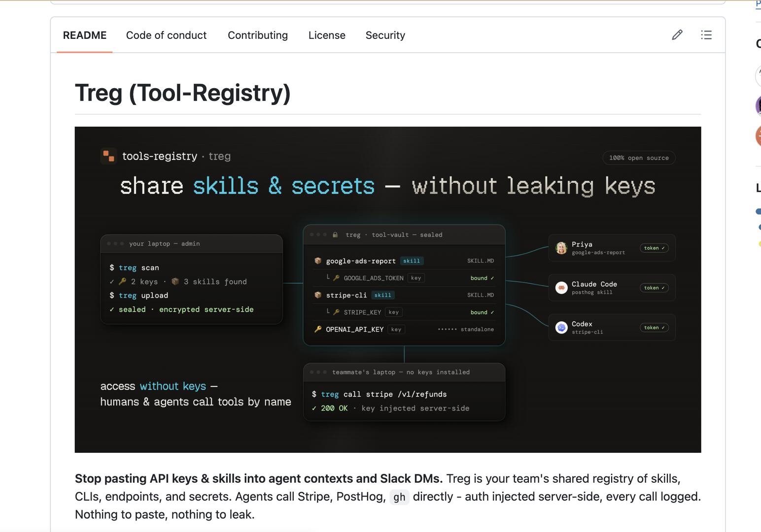Click the inline "gh" code snippet
Screen dimensions: 761x532
(399, 497)
